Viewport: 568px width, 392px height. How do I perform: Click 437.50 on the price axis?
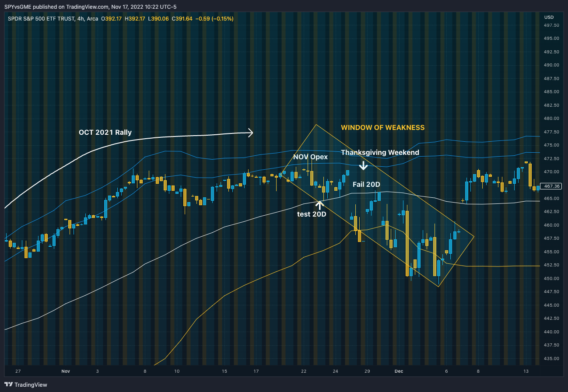point(551,345)
